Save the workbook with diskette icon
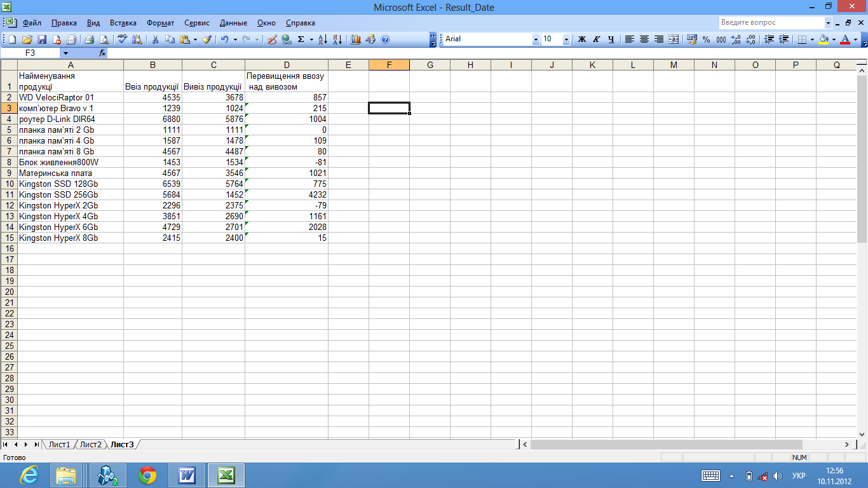868x488 pixels. pyautogui.click(x=42, y=39)
